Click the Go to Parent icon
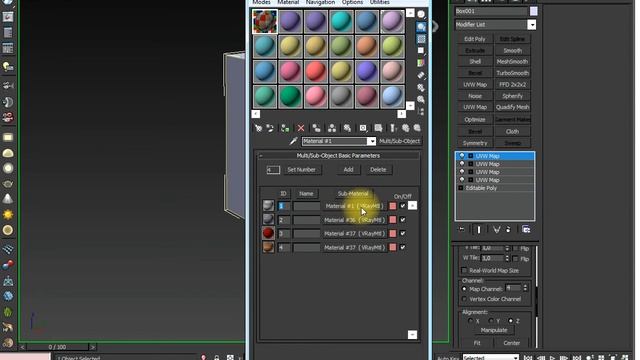The height and width of the screenshot is (360, 640). pyautogui.click(x=405, y=128)
